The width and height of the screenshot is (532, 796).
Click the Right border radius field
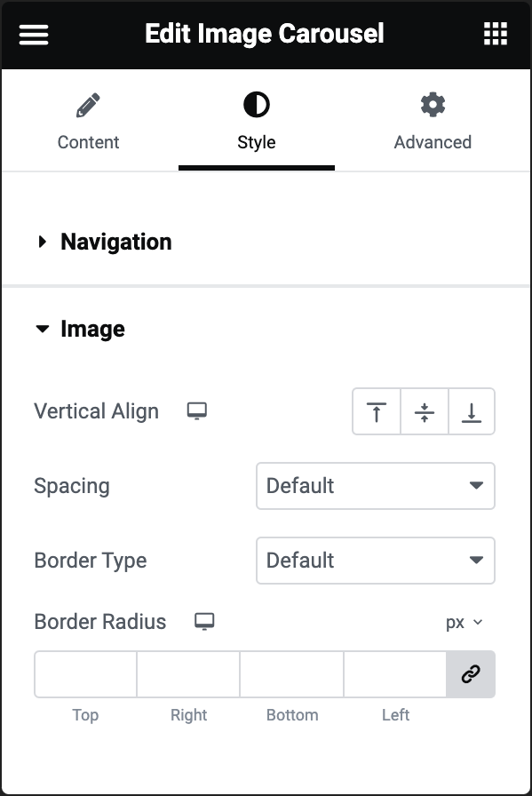pyautogui.click(x=188, y=674)
